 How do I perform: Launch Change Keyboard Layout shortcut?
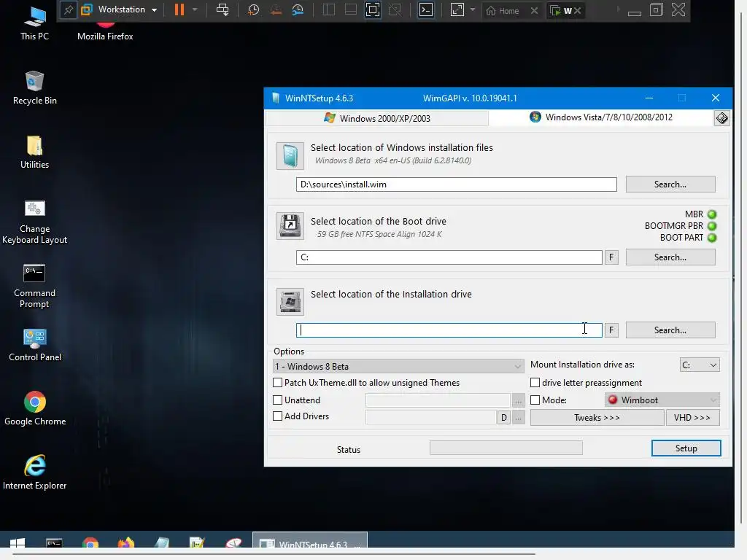click(34, 222)
